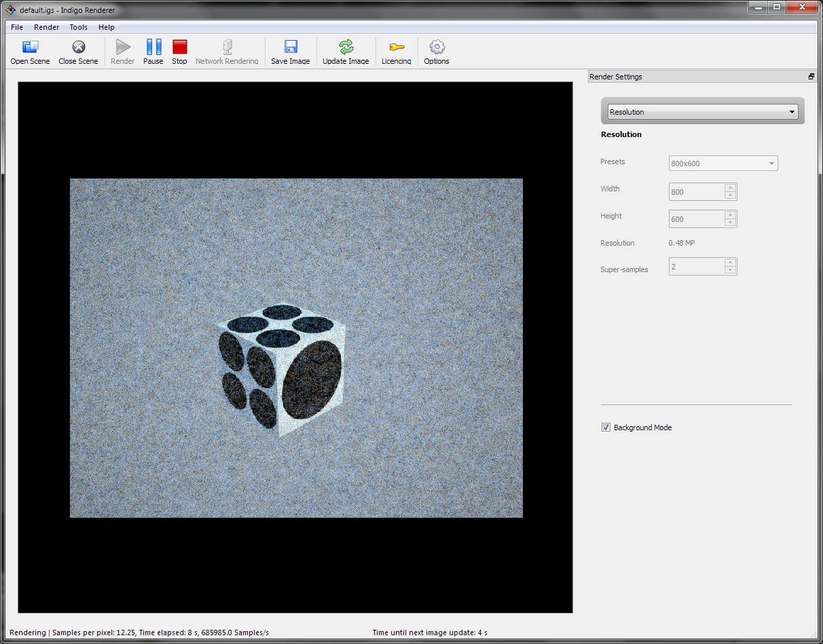Viewport: 823px width, 644px height.
Task: Click the Width input field
Action: 696,192
